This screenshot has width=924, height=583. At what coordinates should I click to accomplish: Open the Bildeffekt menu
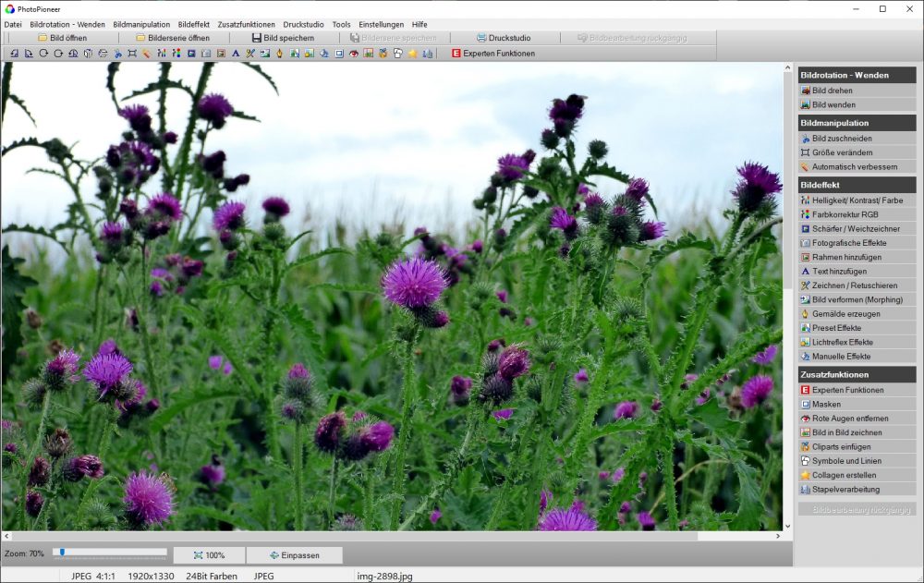[193, 24]
